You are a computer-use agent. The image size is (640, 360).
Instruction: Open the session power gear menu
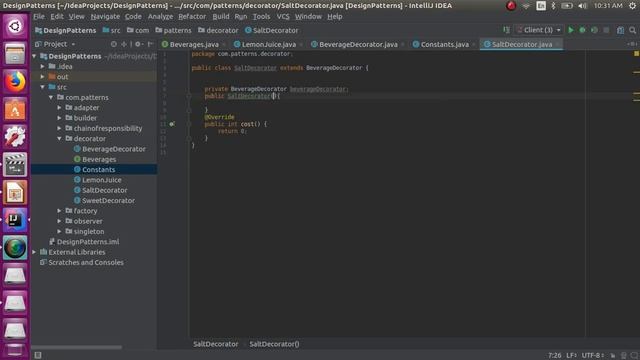click(x=633, y=6)
